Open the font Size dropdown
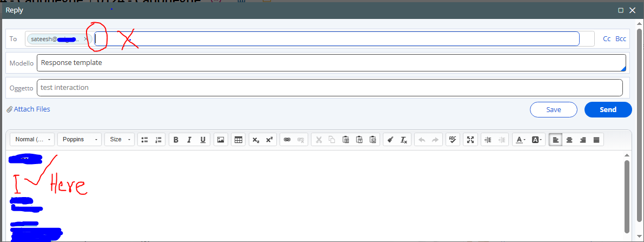 (119, 140)
